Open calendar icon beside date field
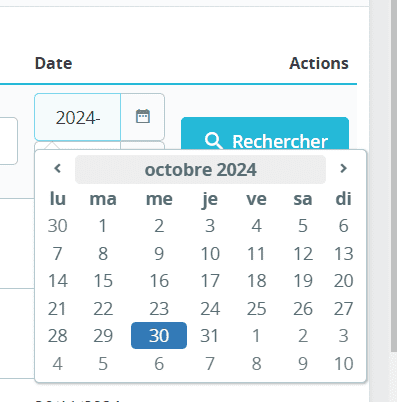Image resolution: width=397 pixels, height=402 pixels. [x=143, y=117]
